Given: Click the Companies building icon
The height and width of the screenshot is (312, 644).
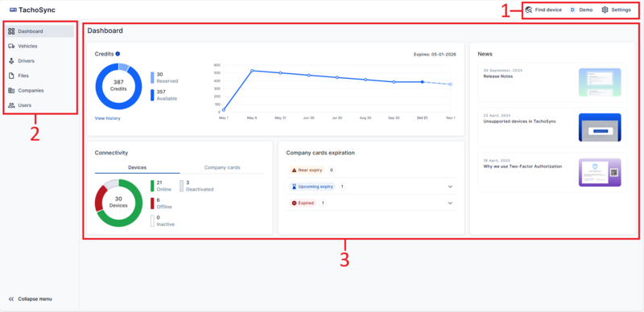Looking at the screenshot, I should pyautogui.click(x=11, y=90).
